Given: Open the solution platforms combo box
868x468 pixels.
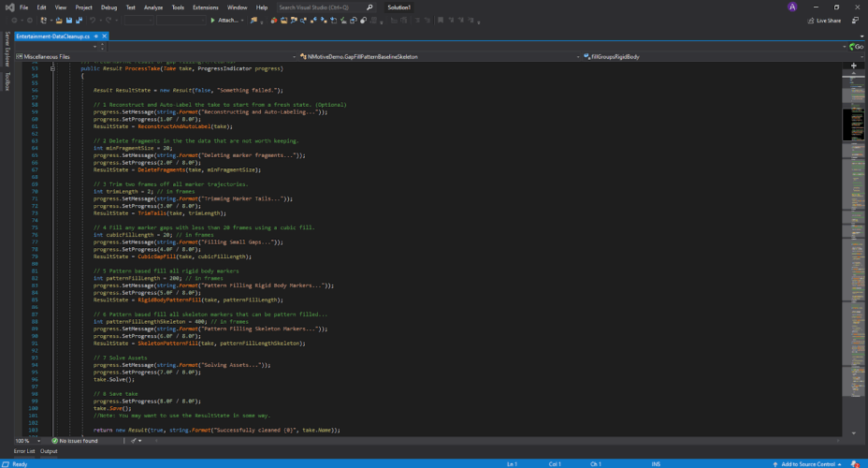Looking at the screenshot, I should pyautogui.click(x=181, y=21).
